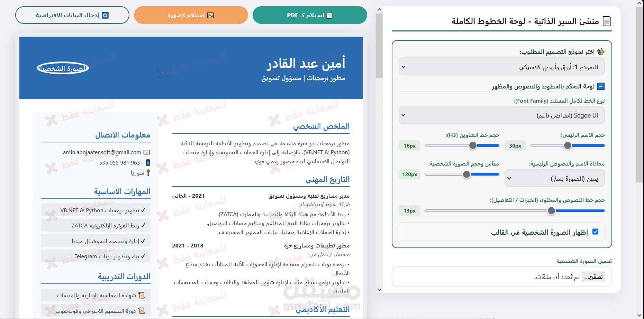This screenshot has height=319, width=644.
Task: Click the job title مطور تطبيقات ومشاريع حرة
Action: (317, 246)
